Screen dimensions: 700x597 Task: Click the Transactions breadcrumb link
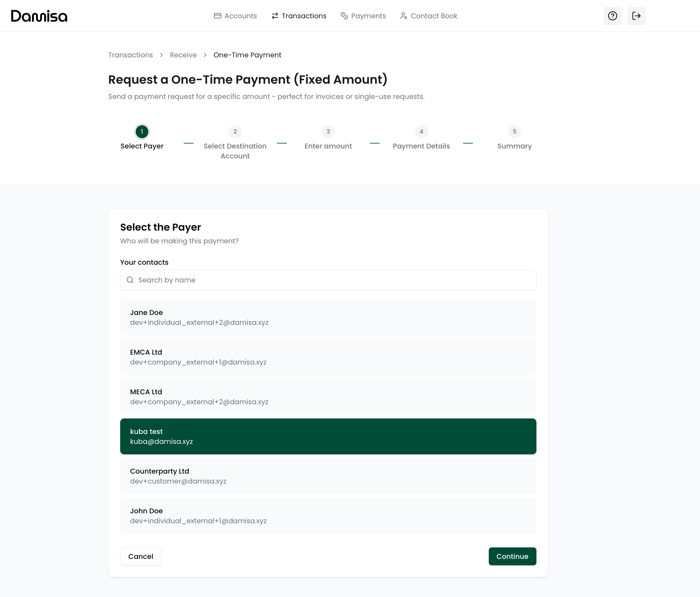130,55
